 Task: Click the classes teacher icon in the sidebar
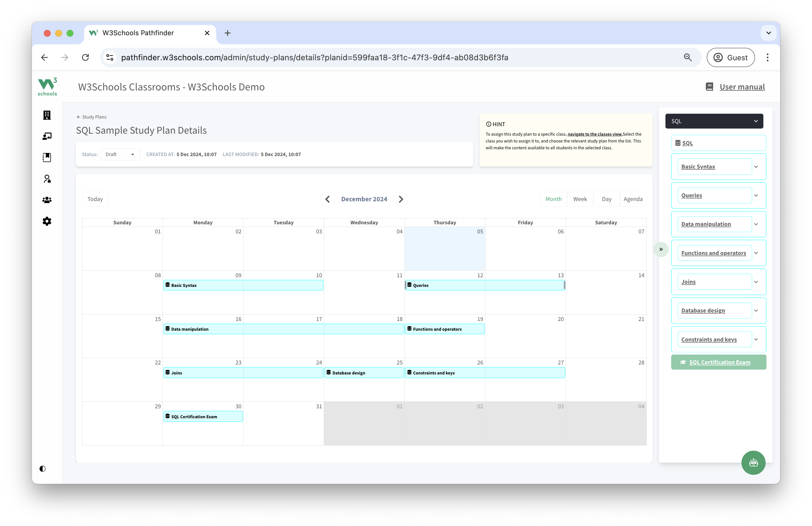(x=47, y=136)
